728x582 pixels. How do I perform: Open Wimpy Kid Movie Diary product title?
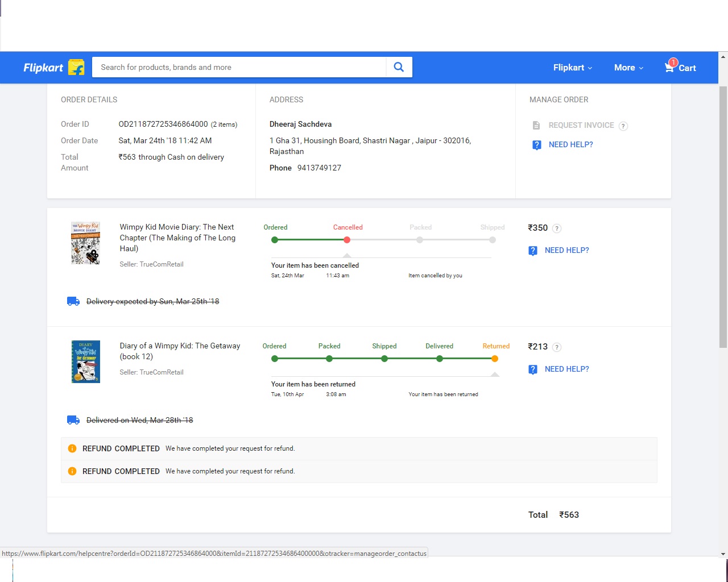tap(177, 238)
